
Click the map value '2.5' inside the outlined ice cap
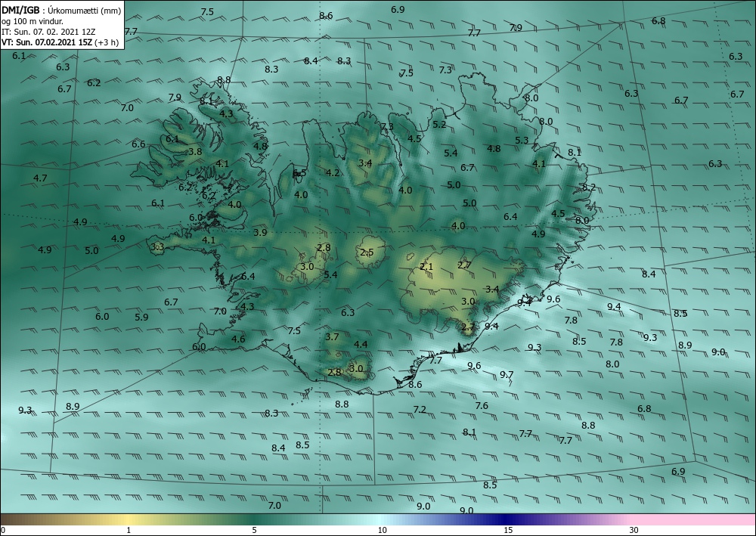coord(367,252)
